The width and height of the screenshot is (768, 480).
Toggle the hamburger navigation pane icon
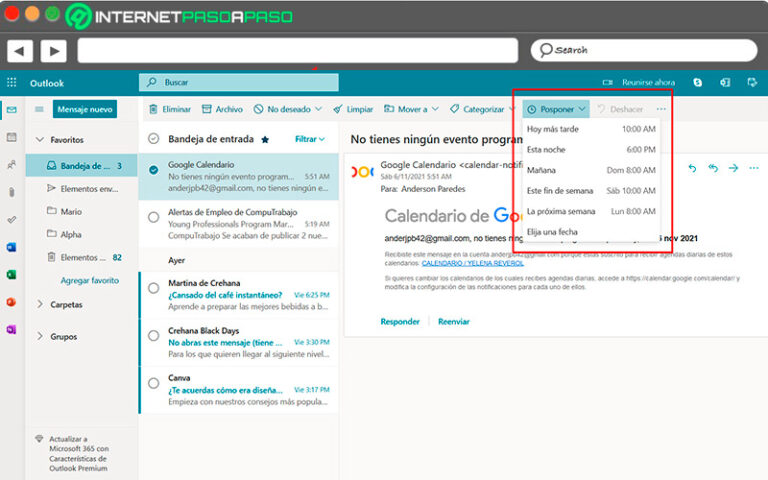(x=39, y=109)
